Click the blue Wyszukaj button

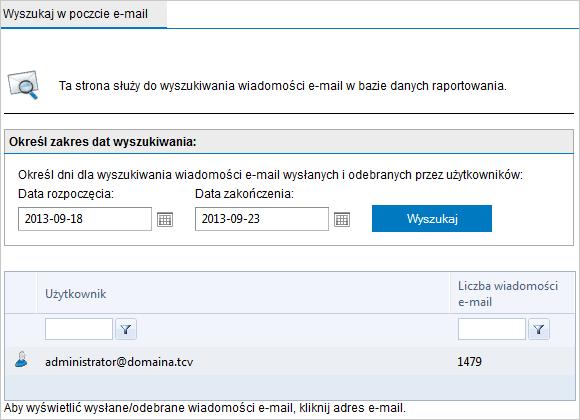pos(432,219)
